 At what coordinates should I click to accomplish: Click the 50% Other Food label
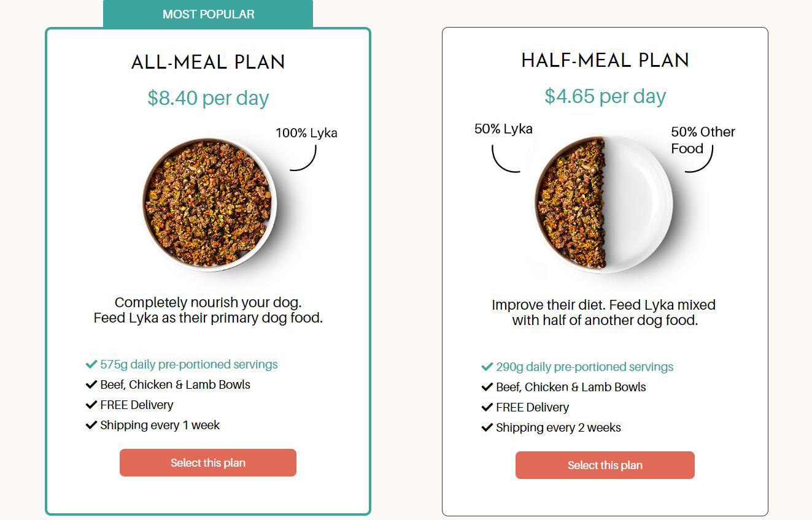click(702, 140)
